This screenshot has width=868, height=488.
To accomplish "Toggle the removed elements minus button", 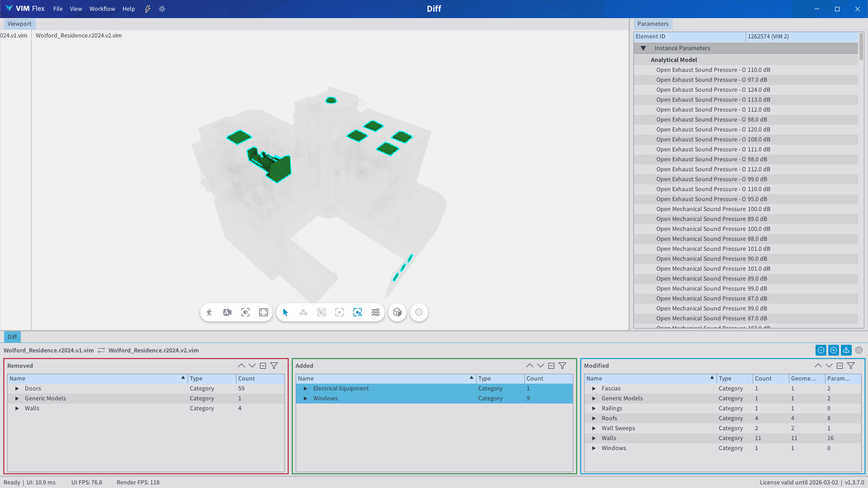I will tap(821, 350).
